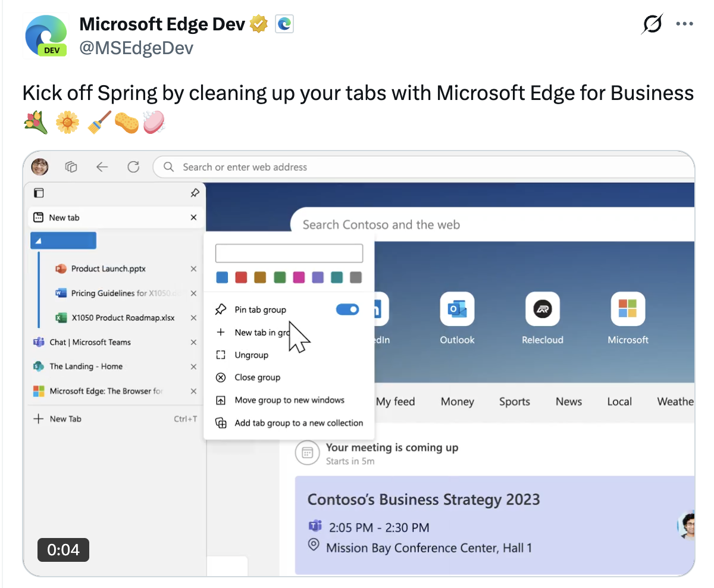
Task: Click the location pin icon near Mission Bay
Action: click(x=314, y=545)
